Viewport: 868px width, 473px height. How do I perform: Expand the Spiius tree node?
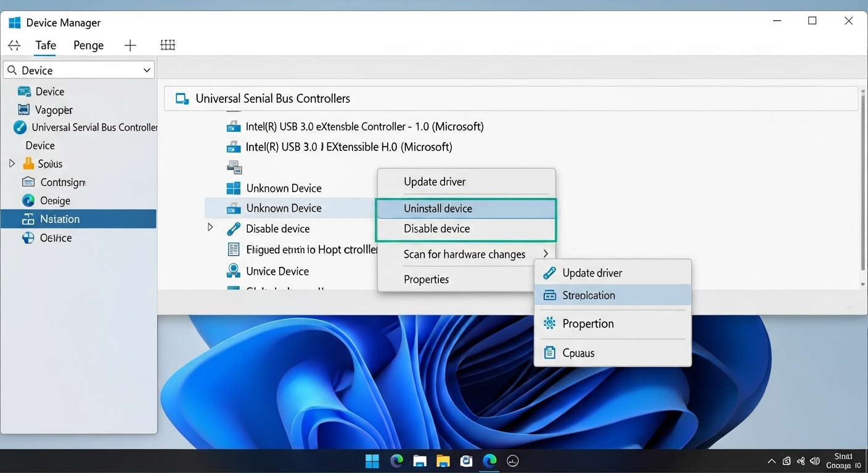12,164
